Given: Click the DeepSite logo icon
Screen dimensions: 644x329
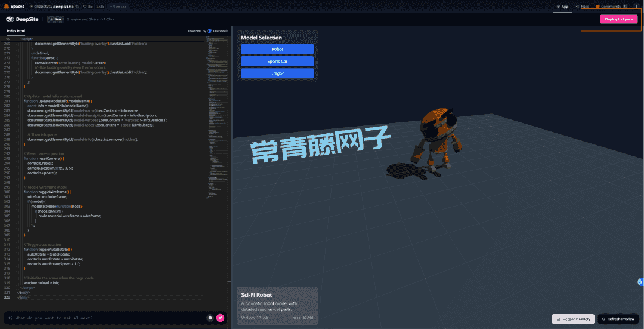Looking at the screenshot, I should pos(10,19).
